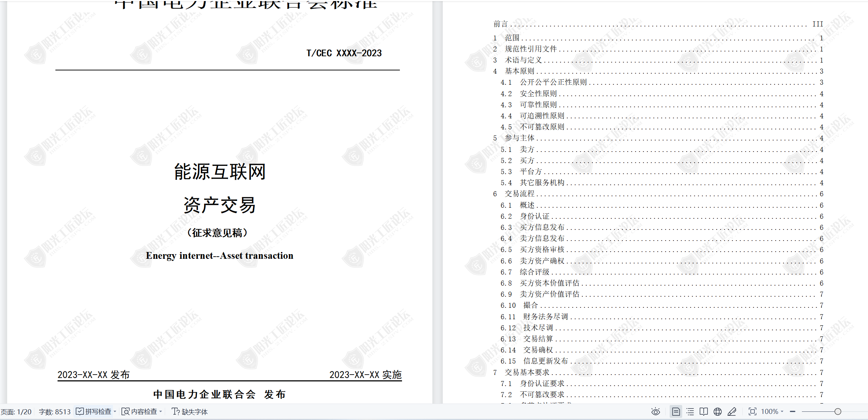This screenshot has height=420, width=868.
Task: Click fit-to-page zoom icon
Action: coord(752,412)
